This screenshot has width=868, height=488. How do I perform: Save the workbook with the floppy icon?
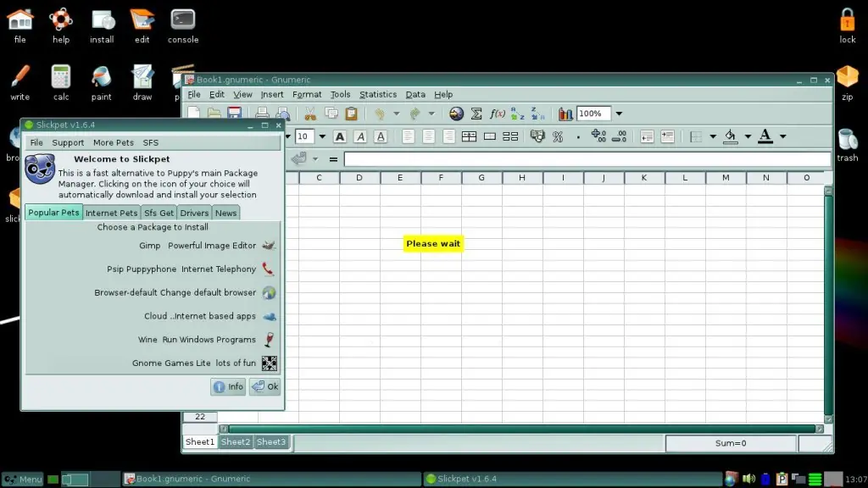235,114
